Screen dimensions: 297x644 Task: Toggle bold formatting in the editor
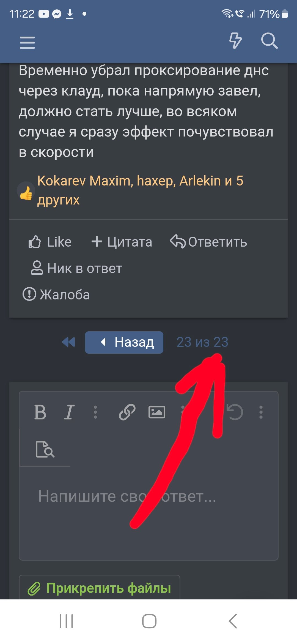pyautogui.click(x=40, y=412)
